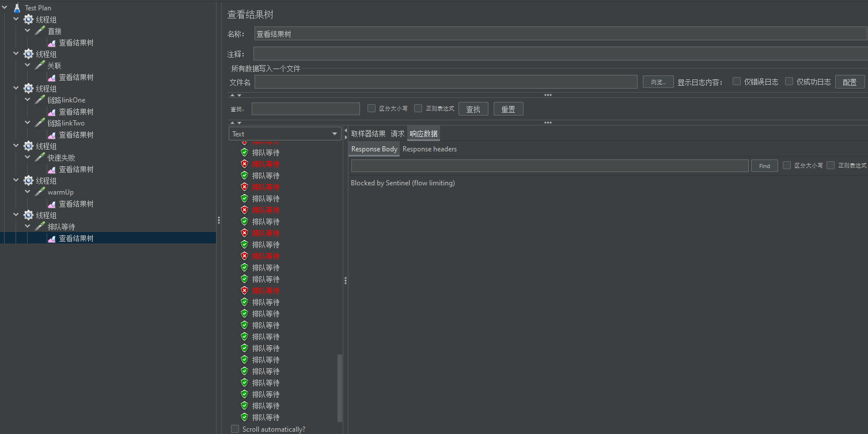Screen dimensions: 868x434
Task: Enable the 仅错误日志 checkbox
Action: coord(737,82)
